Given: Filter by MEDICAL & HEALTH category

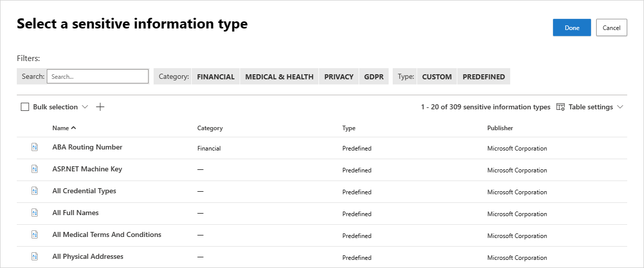Looking at the screenshot, I should (x=279, y=77).
